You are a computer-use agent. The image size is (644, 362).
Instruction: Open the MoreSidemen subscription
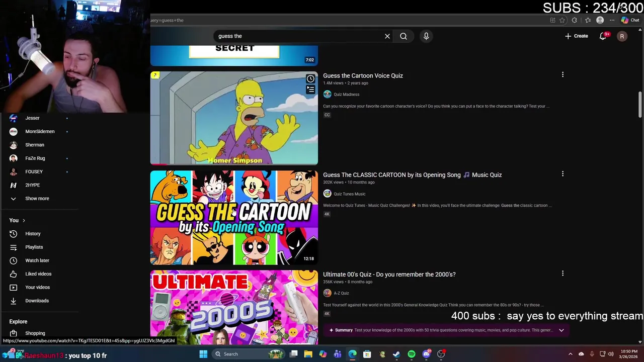[x=39, y=132]
